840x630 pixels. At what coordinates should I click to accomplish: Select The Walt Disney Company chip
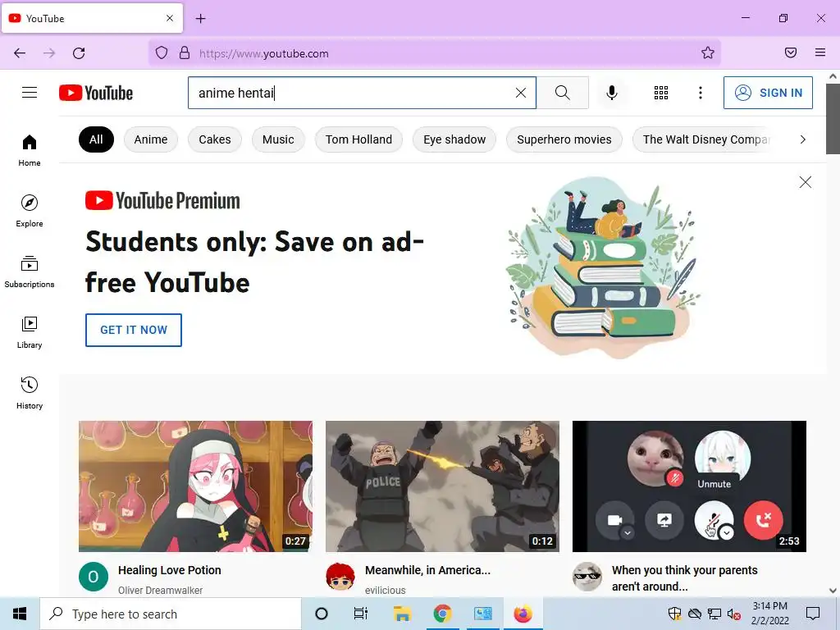coord(703,139)
